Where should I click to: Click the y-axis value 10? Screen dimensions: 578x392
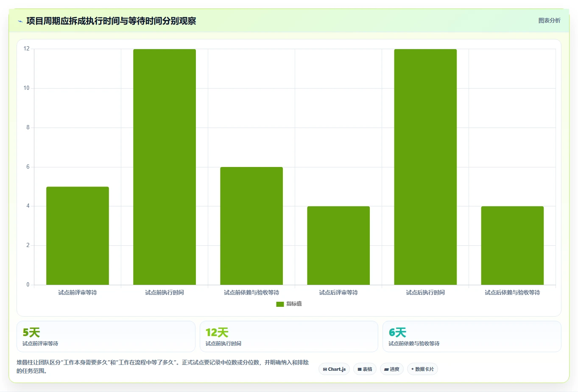pyautogui.click(x=27, y=88)
